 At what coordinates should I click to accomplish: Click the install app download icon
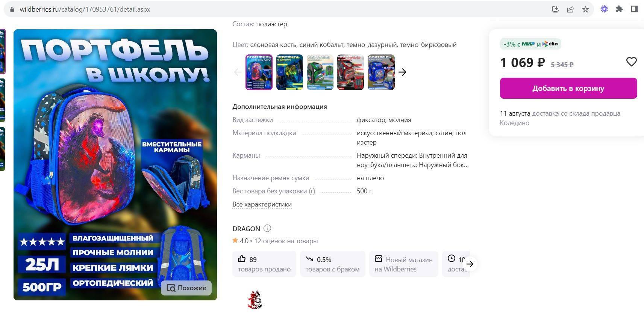click(555, 9)
